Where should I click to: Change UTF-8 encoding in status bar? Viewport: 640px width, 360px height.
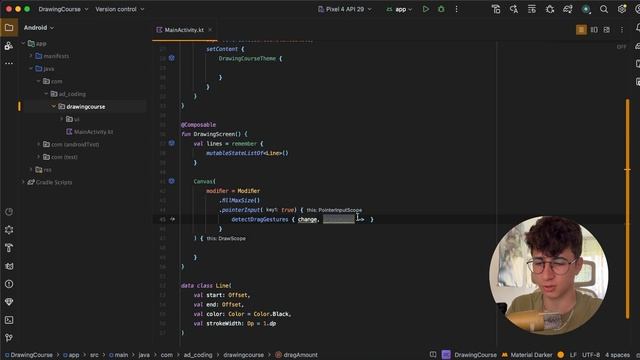pyautogui.click(x=591, y=355)
